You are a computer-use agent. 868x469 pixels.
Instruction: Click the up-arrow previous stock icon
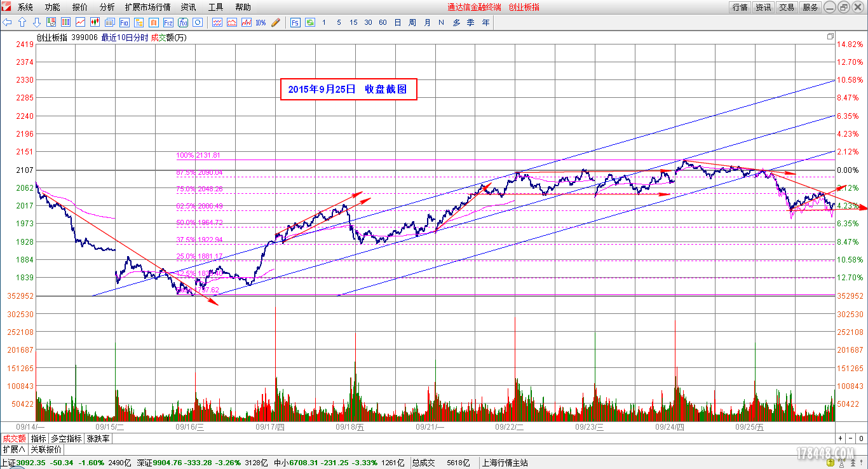(22, 22)
